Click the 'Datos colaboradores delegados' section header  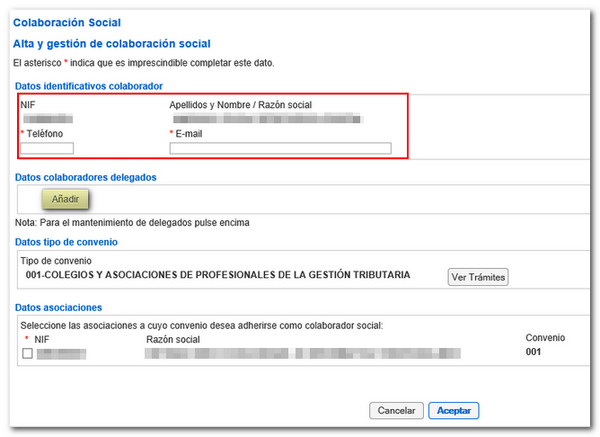(x=87, y=177)
